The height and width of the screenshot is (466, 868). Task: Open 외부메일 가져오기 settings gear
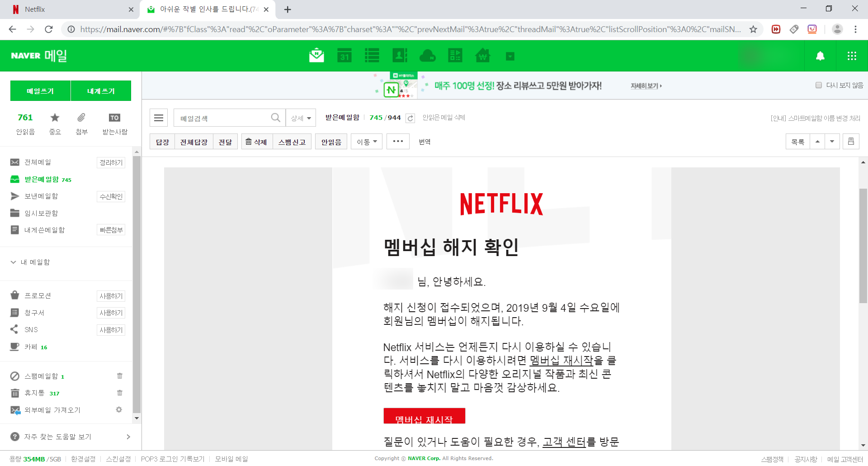pos(119,409)
